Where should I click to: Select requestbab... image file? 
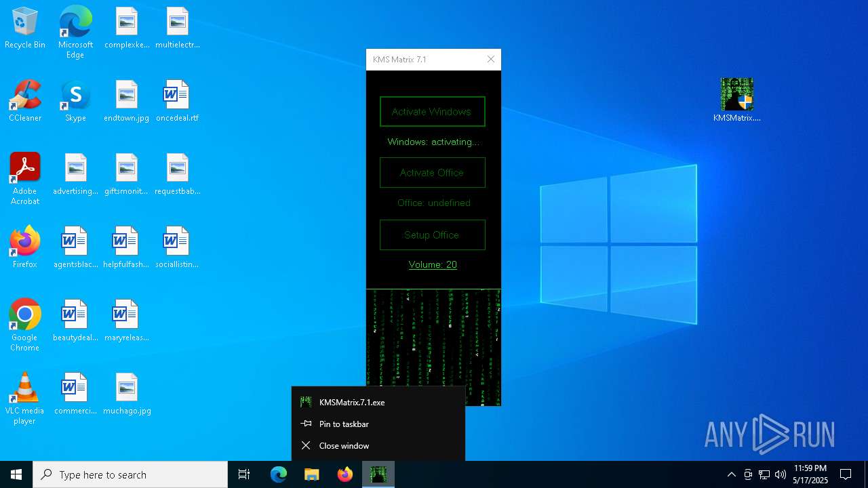pos(178,175)
